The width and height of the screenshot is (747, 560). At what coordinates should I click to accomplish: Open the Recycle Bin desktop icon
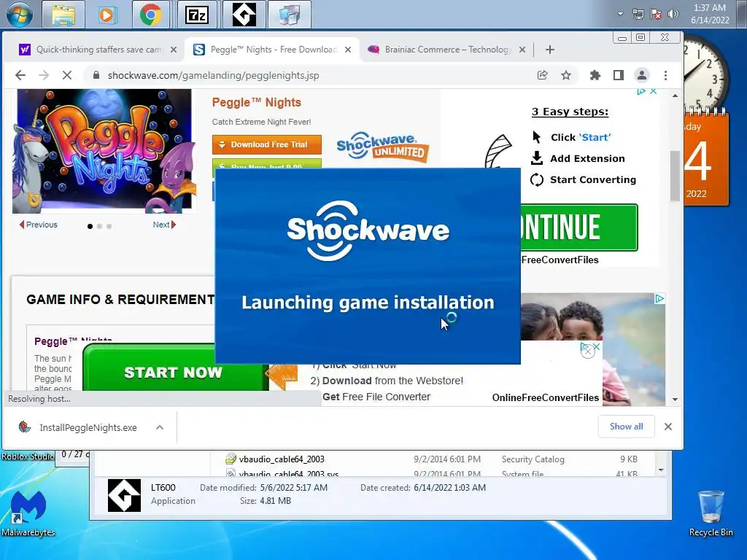[711, 513]
